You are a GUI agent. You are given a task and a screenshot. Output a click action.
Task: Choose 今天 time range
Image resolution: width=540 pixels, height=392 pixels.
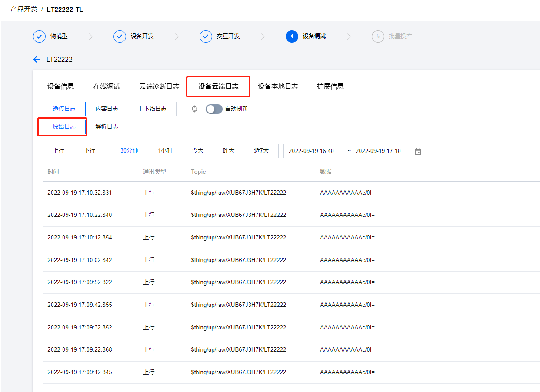coord(198,151)
